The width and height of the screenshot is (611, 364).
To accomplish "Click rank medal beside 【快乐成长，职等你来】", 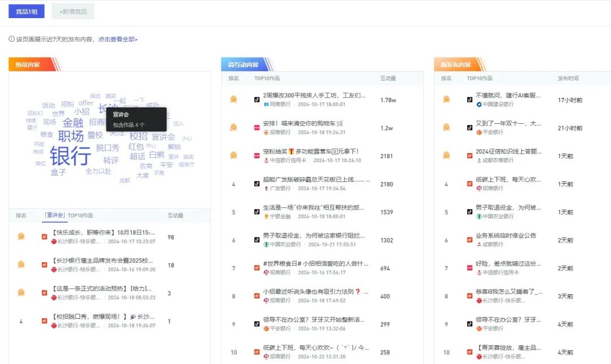I will (x=21, y=236).
